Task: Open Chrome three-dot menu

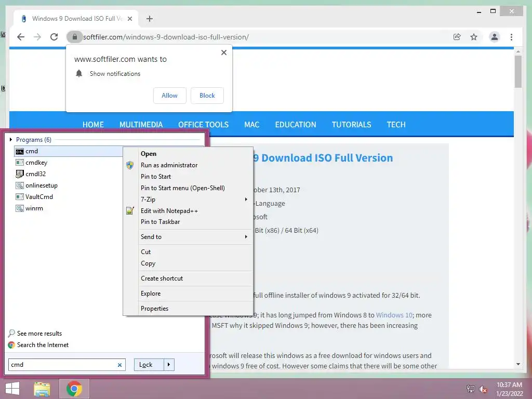Action: (511, 37)
